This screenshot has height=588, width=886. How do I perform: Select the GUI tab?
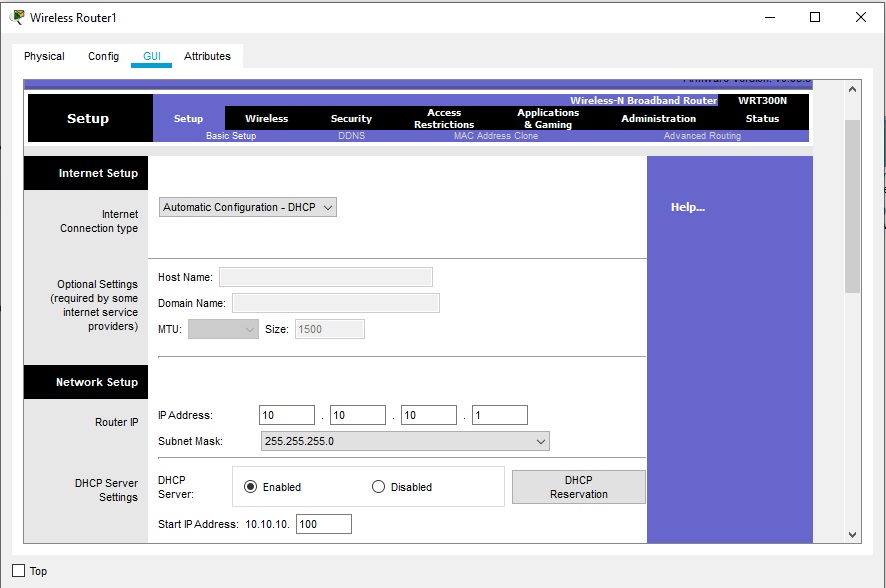point(151,56)
